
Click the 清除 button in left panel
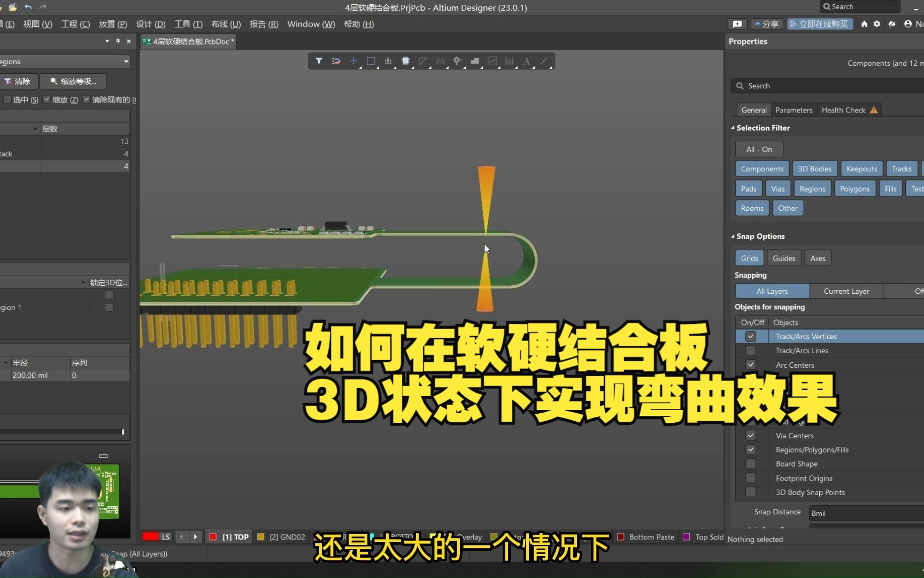(x=18, y=81)
